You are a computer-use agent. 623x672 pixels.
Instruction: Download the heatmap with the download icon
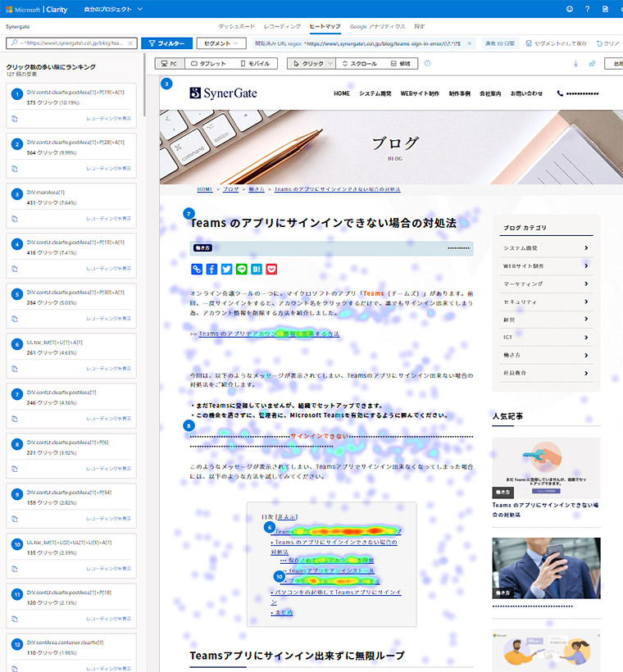pos(575,63)
